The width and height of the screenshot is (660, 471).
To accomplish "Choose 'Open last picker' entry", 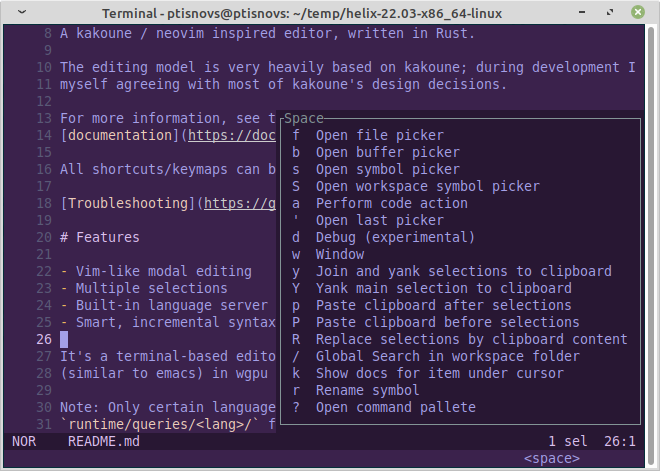I will click(367, 221).
